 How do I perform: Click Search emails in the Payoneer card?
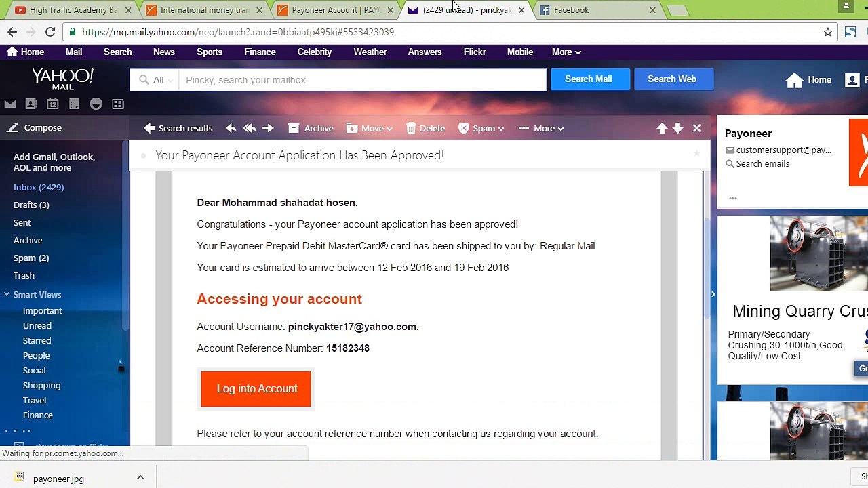coord(757,163)
